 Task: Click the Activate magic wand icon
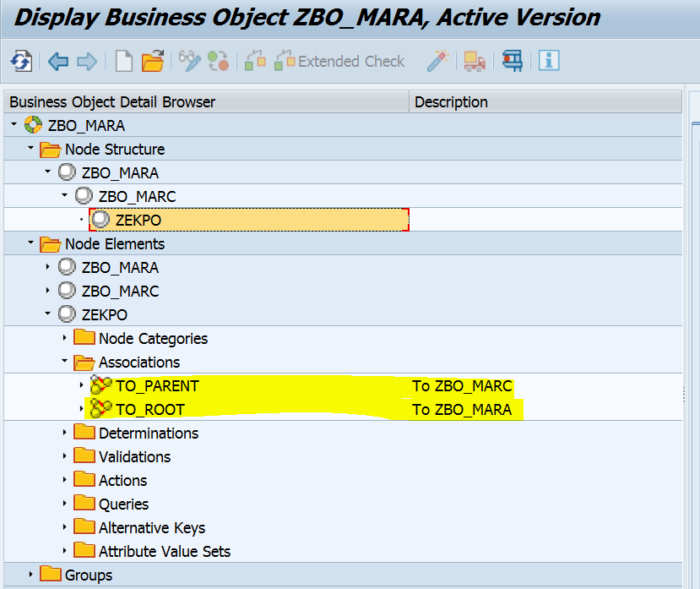point(438,60)
